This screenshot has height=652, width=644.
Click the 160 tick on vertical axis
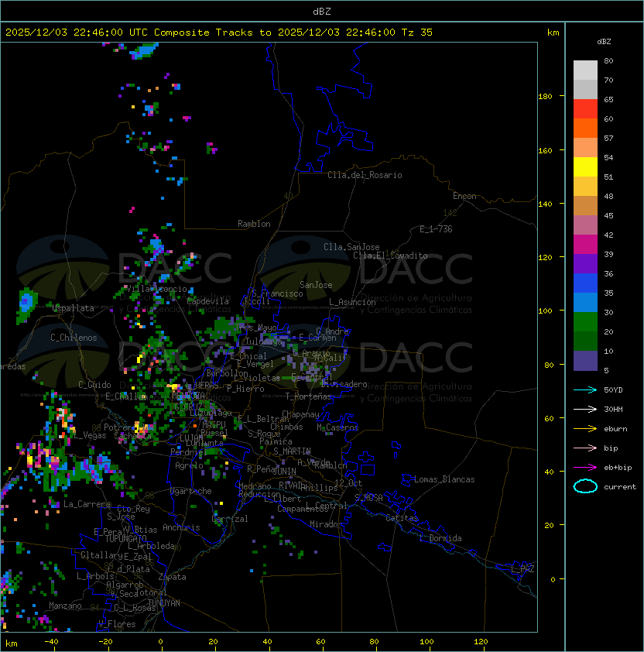pos(545,150)
